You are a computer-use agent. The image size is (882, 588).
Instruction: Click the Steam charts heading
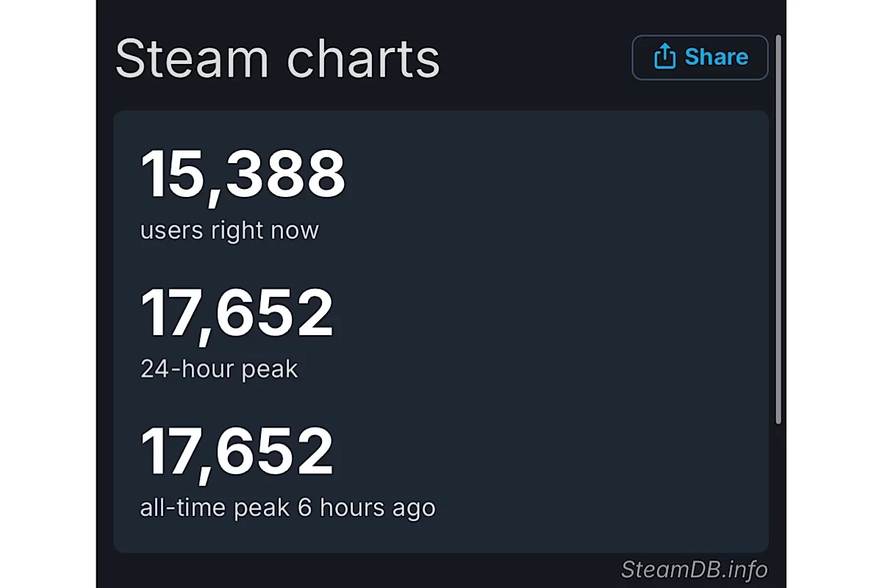pyautogui.click(x=277, y=58)
